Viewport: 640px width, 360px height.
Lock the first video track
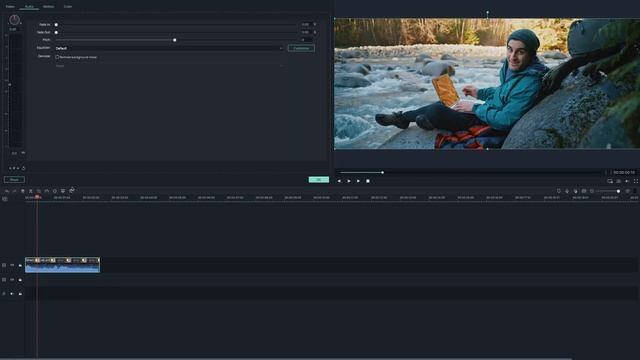tap(20, 265)
